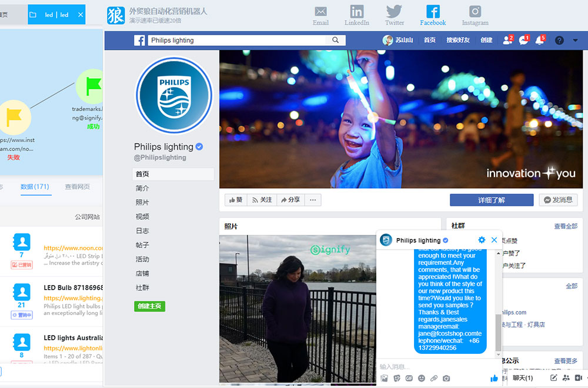The width and height of the screenshot is (588, 388).
Task: Click the magnifier search icon in Facebook
Action: pos(335,40)
